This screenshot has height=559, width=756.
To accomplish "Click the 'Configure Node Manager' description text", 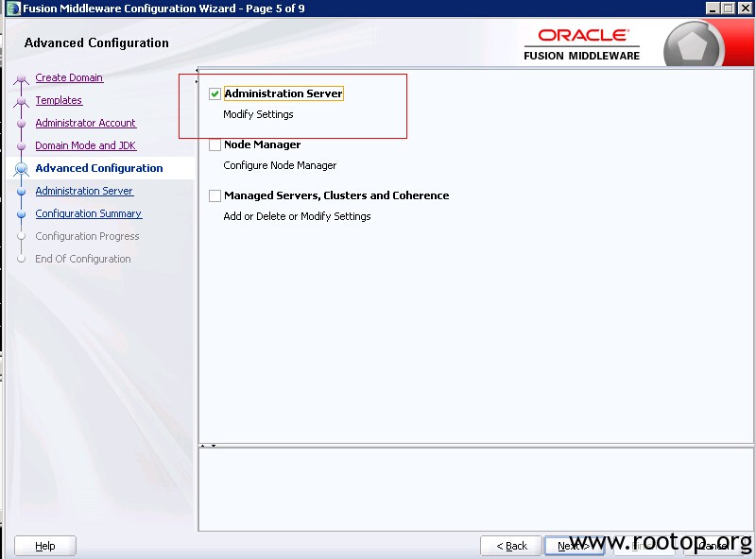I will coord(280,165).
